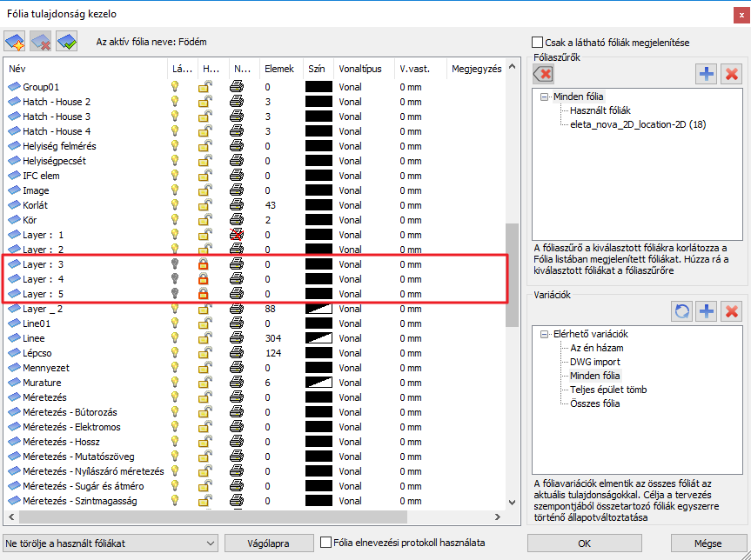Viewport: 751px width, 560px height.
Task: Click the set active layer checkmark icon
Action: tap(66, 41)
